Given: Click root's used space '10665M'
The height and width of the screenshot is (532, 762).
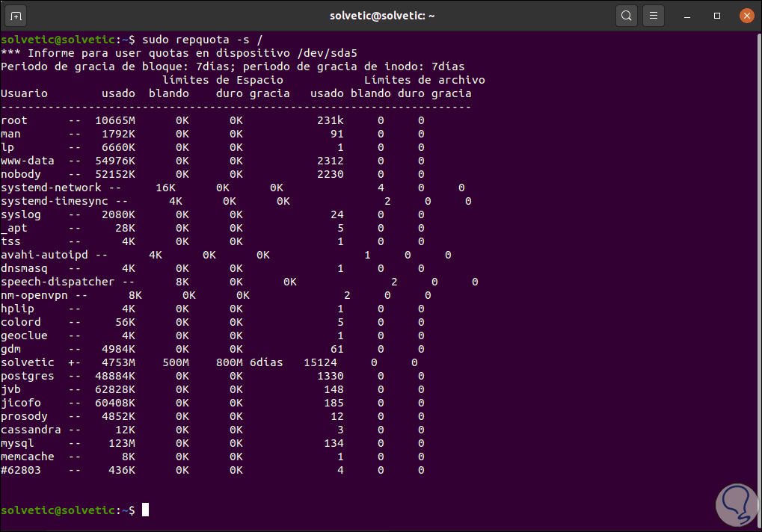Looking at the screenshot, I should pyautogui.click(x=115, y=120).
